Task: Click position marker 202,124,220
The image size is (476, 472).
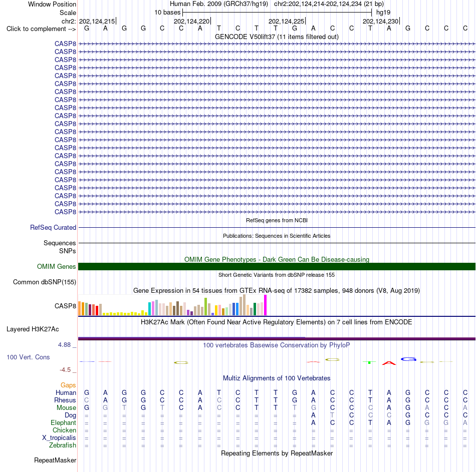Action: [x=191, y=21]
